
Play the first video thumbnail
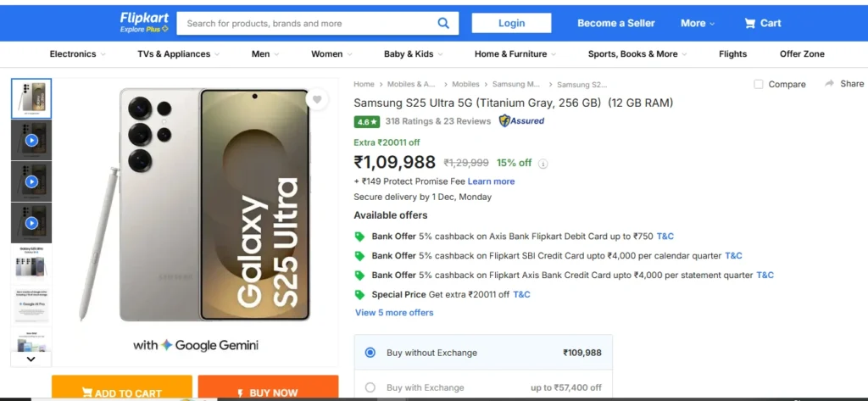point(31,140)
